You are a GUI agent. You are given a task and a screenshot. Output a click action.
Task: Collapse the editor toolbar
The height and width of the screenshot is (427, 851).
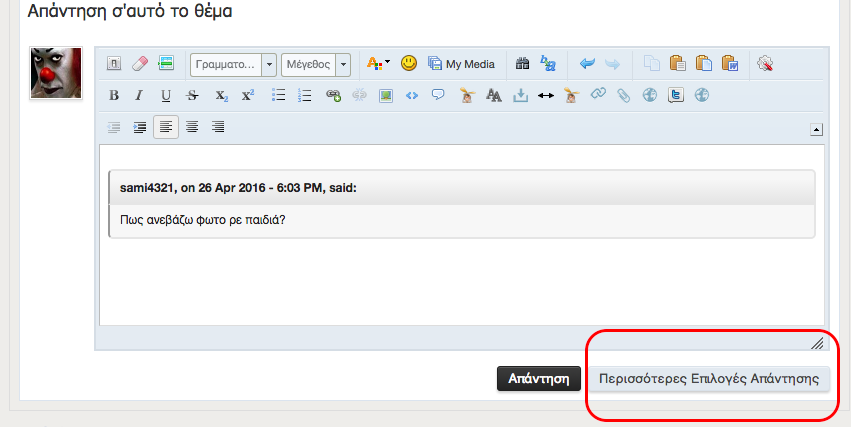(816, 130)
